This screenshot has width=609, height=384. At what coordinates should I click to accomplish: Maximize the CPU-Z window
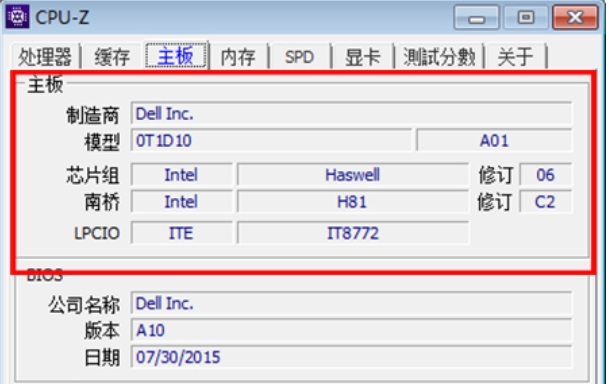coord(526,17)
